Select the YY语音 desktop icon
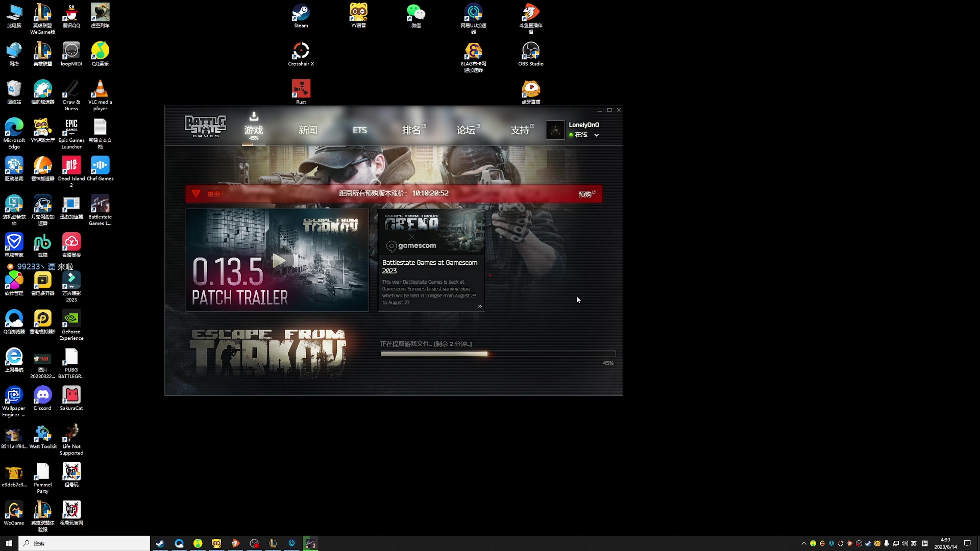The image size is (980, 551). [x=358, y=16]
